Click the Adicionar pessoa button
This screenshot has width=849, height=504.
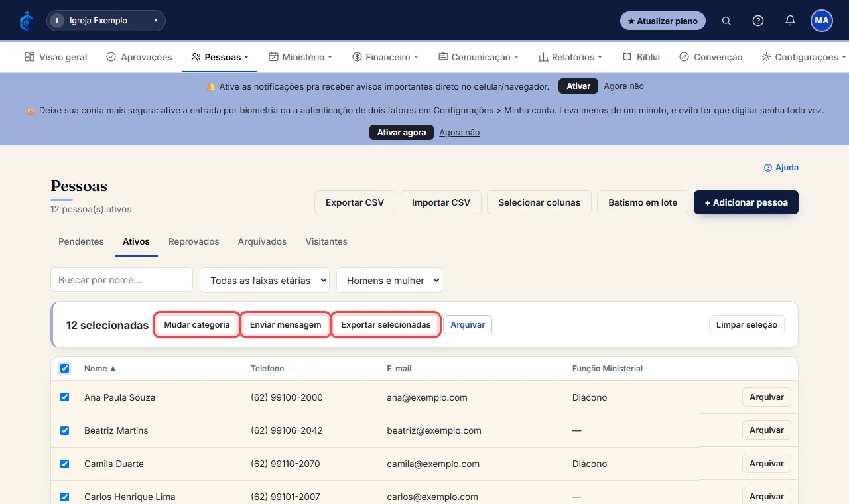(746, 202)
